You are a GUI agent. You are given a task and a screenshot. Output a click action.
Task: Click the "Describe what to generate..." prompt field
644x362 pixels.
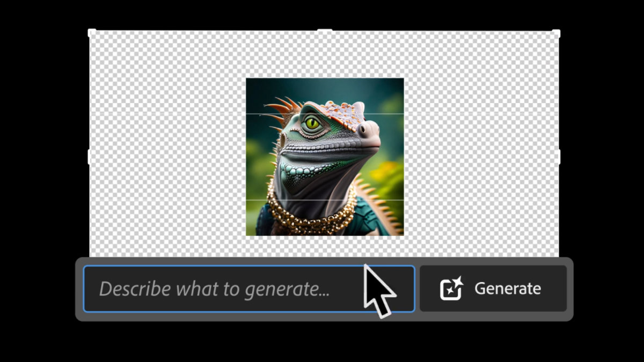pyautogui.click(x=249, y=289)
